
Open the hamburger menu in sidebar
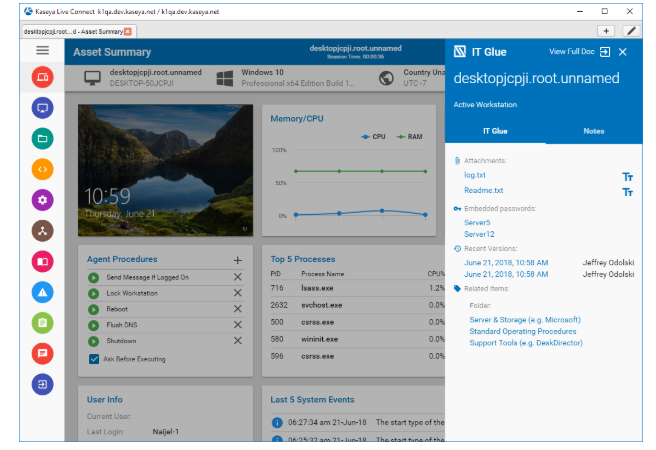pyautogui.click(x=42, y=50)
